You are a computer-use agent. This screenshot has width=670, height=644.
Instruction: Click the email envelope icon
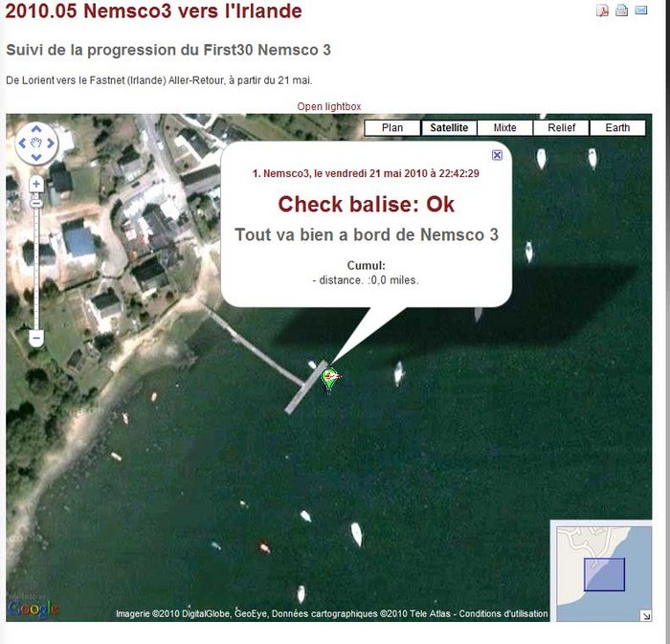pos(641,10)
